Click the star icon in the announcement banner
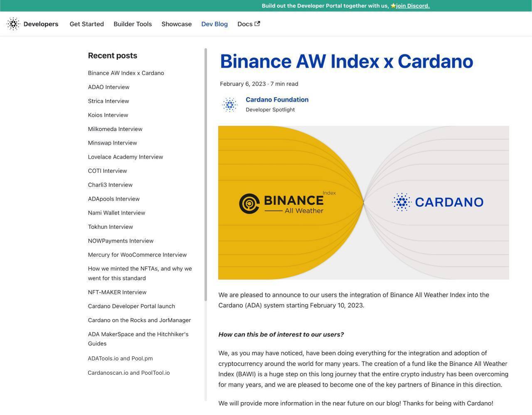 click(393, 6)
